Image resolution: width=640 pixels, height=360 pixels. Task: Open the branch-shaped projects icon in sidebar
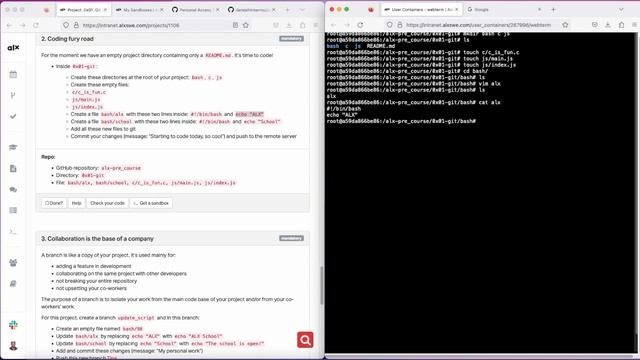[x=13, y=95]
